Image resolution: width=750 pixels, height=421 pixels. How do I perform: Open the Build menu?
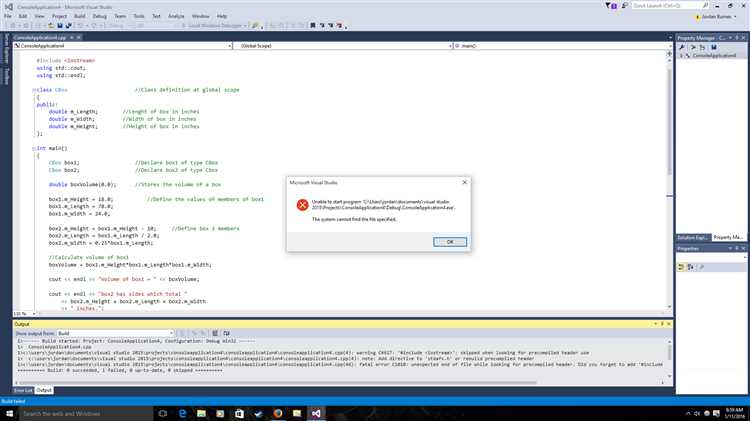click(79, 16)
